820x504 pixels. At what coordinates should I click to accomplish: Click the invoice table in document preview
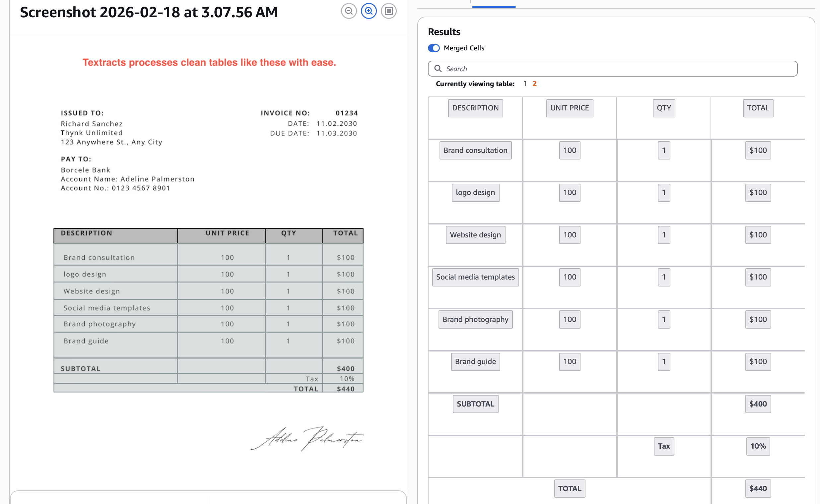tap(208, 310)
